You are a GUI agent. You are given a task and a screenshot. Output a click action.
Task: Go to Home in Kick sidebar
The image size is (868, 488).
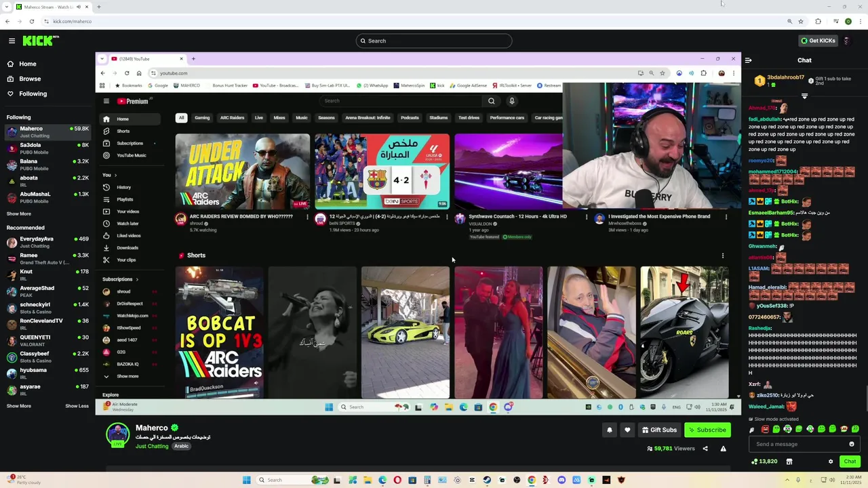pyautogui.click(x=27, y=64)
